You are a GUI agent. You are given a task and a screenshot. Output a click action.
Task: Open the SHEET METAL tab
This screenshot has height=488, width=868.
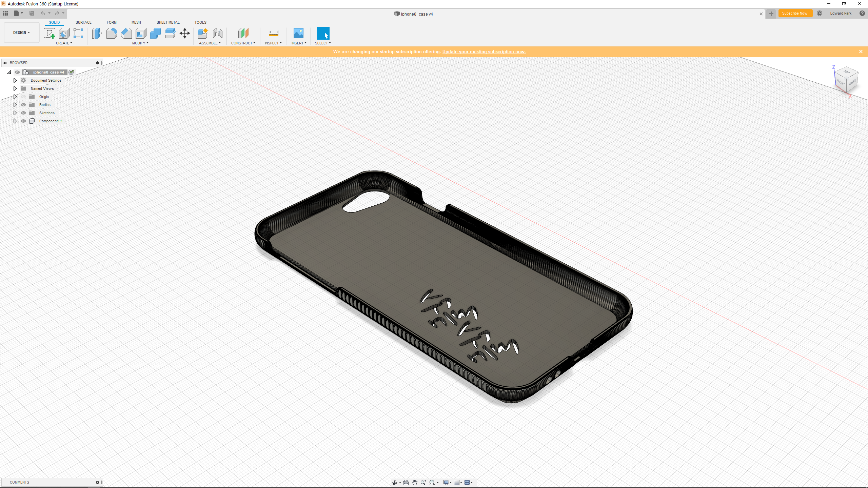[x=168, y=22]
